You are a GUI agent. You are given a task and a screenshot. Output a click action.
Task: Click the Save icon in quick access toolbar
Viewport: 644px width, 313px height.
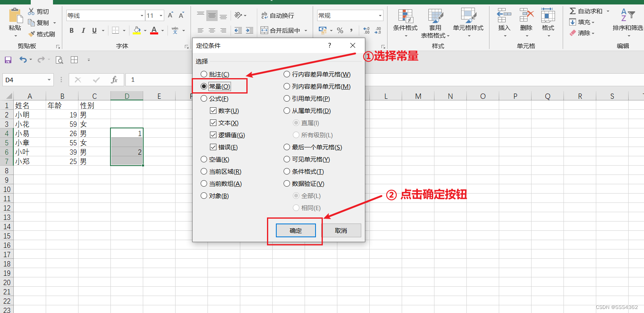[x=8, y=60]
